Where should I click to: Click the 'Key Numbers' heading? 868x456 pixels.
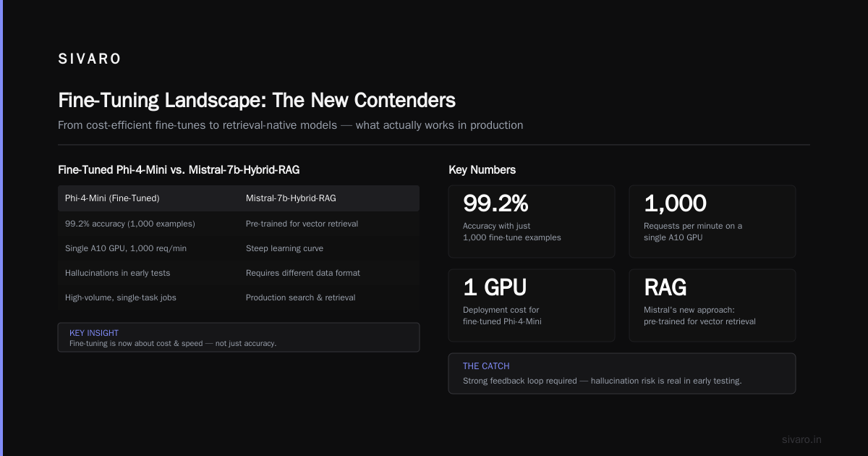pyautogui.click(x=482, y=170)
